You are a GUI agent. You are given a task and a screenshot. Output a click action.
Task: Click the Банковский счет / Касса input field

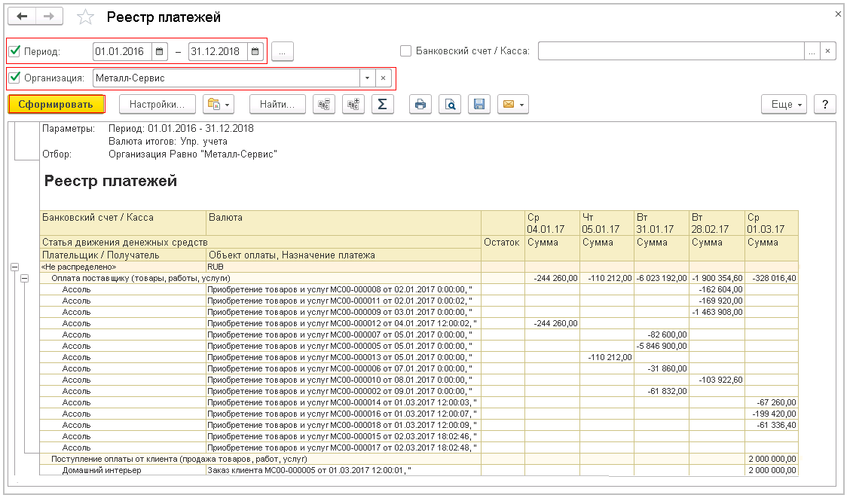(671, 51)
